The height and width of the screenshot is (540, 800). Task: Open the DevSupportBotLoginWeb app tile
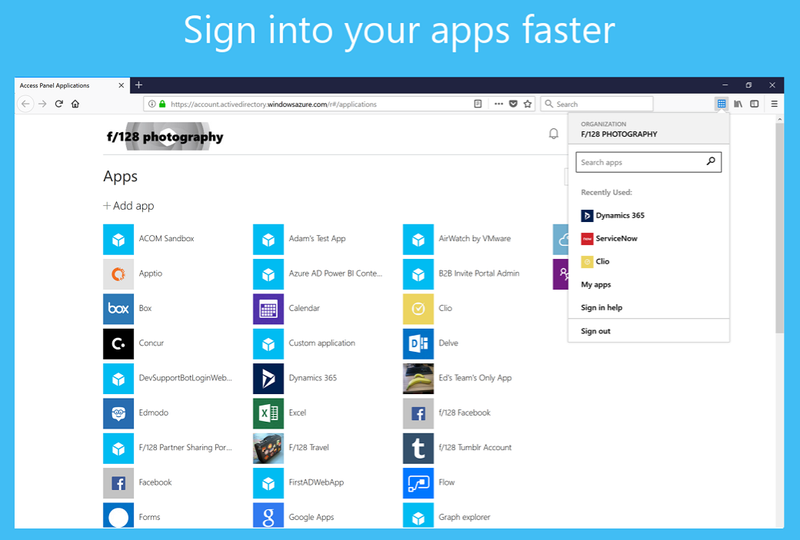point(118,378)
